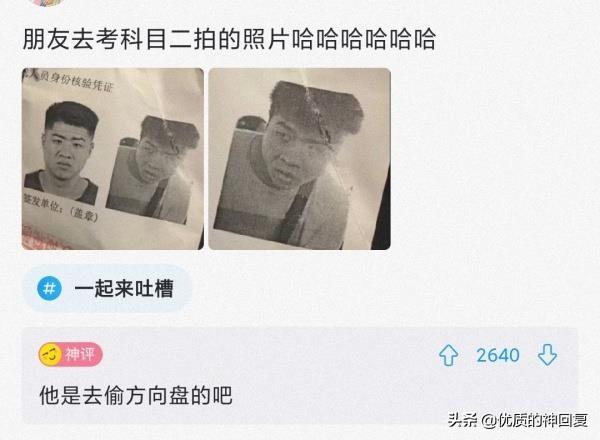Tap the yellow smiley emoji in 神评 badge

50,355
